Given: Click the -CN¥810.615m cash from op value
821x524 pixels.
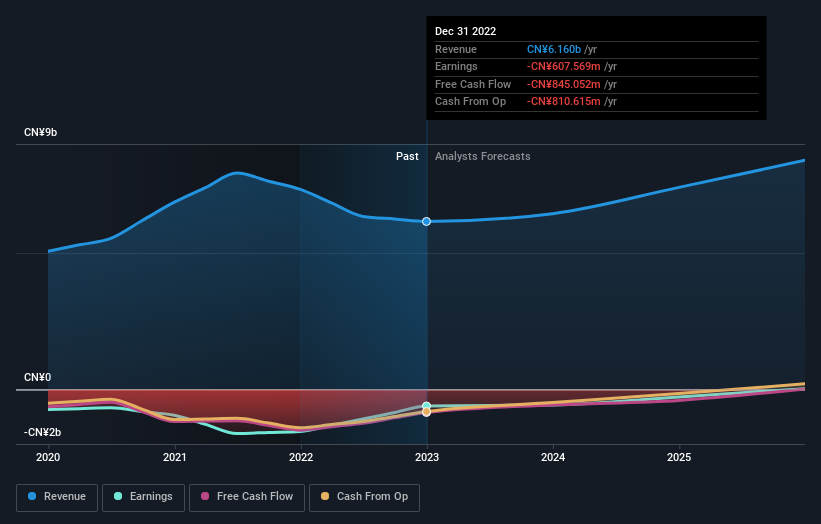Looking at the screenshot, I should [x=563, y=102].
